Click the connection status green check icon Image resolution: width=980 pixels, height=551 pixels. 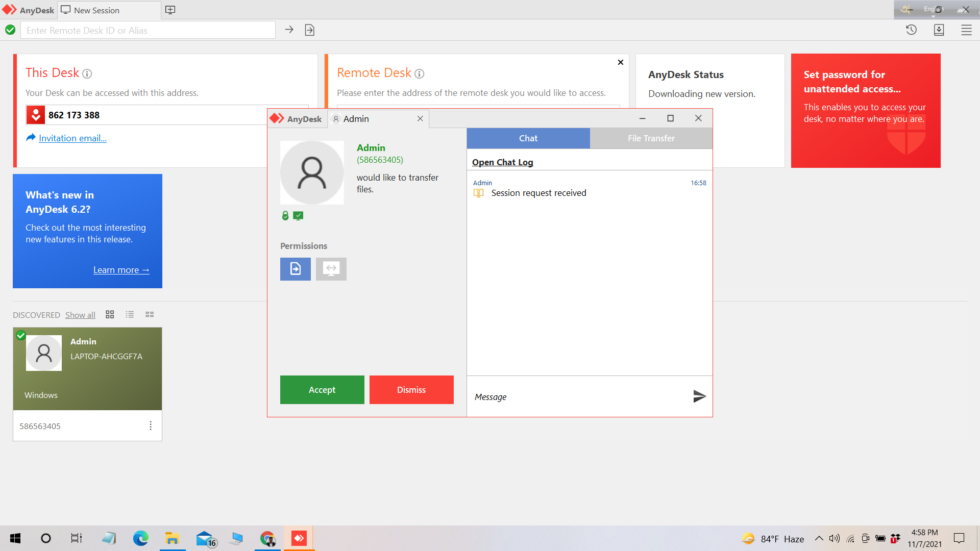(10, 30)
